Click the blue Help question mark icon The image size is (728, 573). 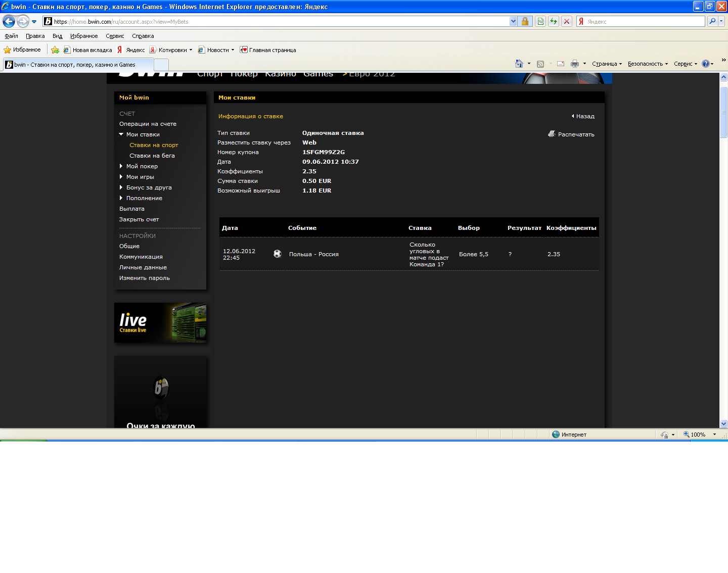[x=706, y=64]
